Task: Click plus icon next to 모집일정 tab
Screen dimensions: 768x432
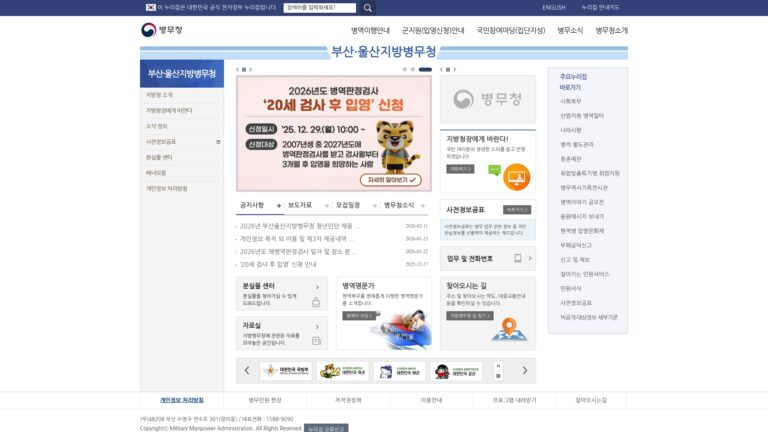Action: point(375,206)
